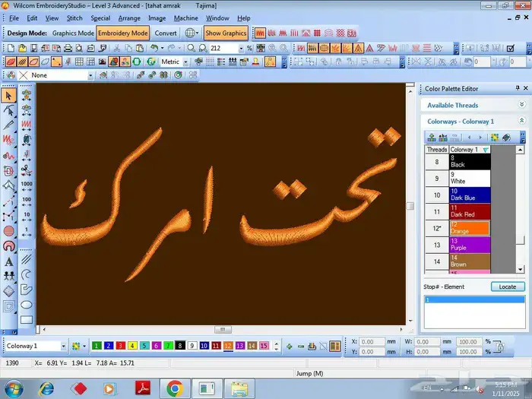532x399 pixels.
Task: Click the Locate button
Action: [x=507, y=287]
